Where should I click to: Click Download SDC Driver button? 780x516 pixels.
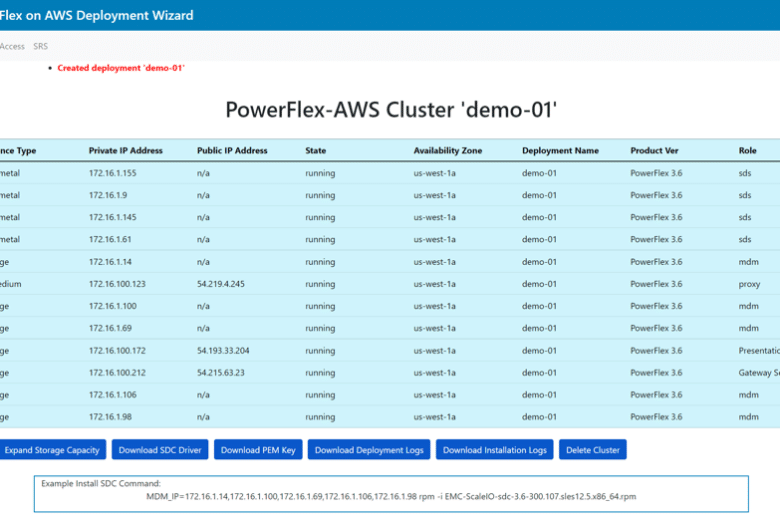click(160, 450)
